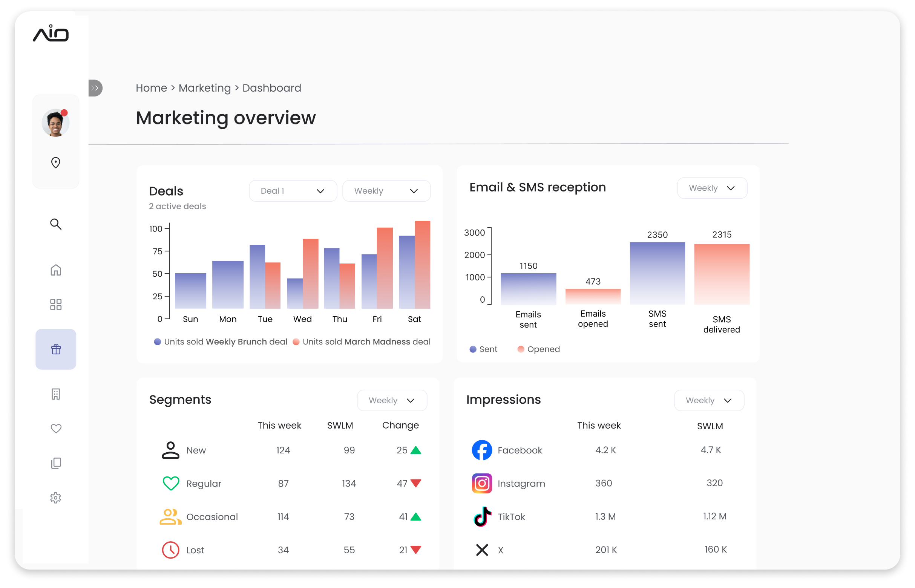Click the Opened legend color dot
The image size is (915, 588).
point(521,349)
